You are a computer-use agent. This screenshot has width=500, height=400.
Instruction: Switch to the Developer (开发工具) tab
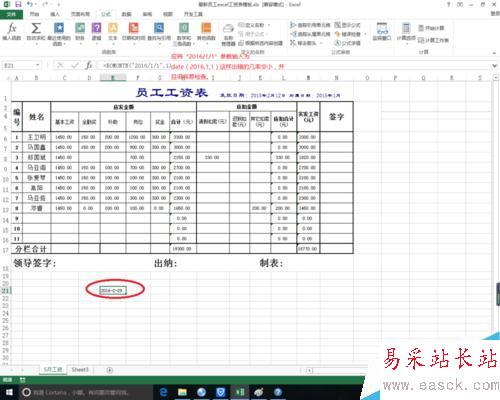pos(193,14)
